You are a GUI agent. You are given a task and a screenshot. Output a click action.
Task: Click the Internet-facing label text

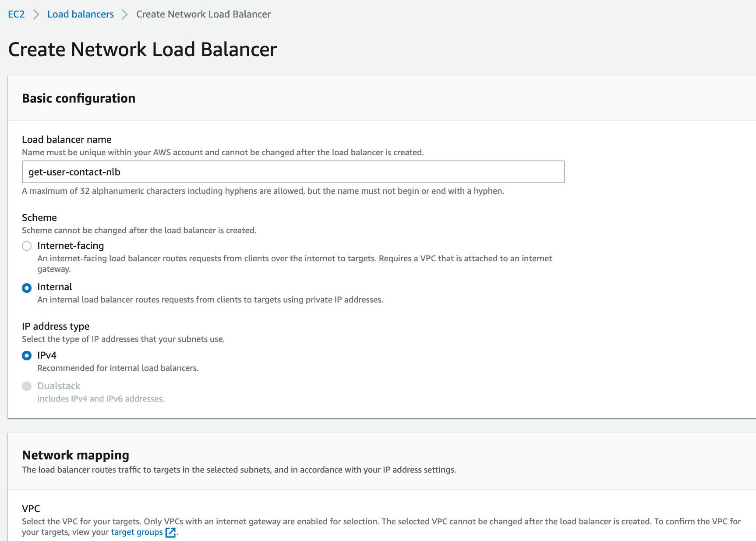coord(71,246)
